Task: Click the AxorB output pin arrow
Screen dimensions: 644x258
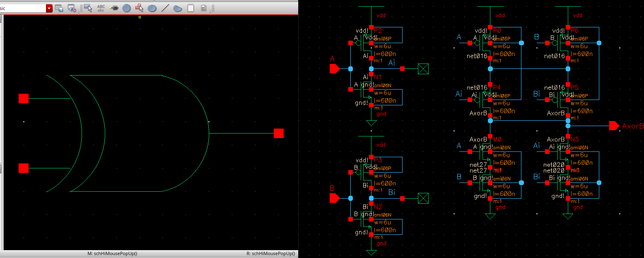Action: [x=614, y=126]
